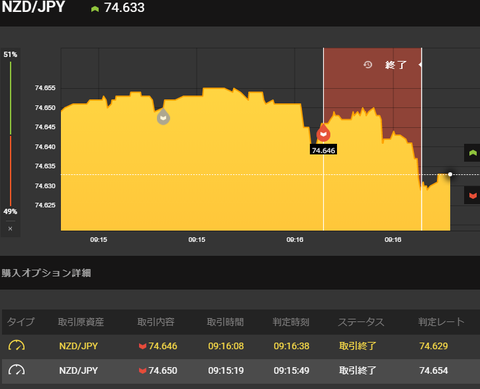
Task: Click the 判定レート column header
Action: (441, 322)
